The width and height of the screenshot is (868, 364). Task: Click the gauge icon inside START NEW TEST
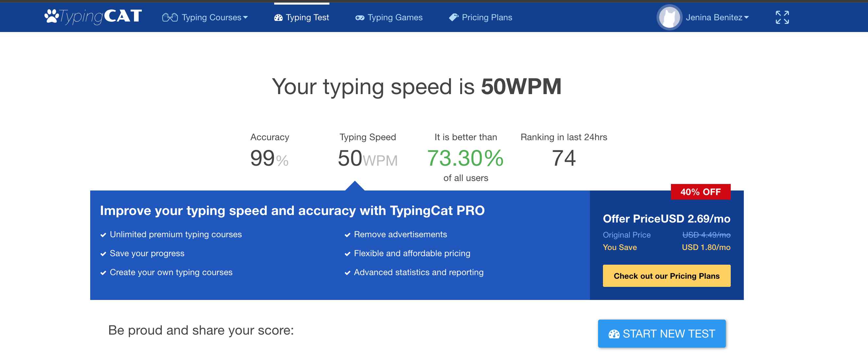pyautogui.click(x=614, y=334)
